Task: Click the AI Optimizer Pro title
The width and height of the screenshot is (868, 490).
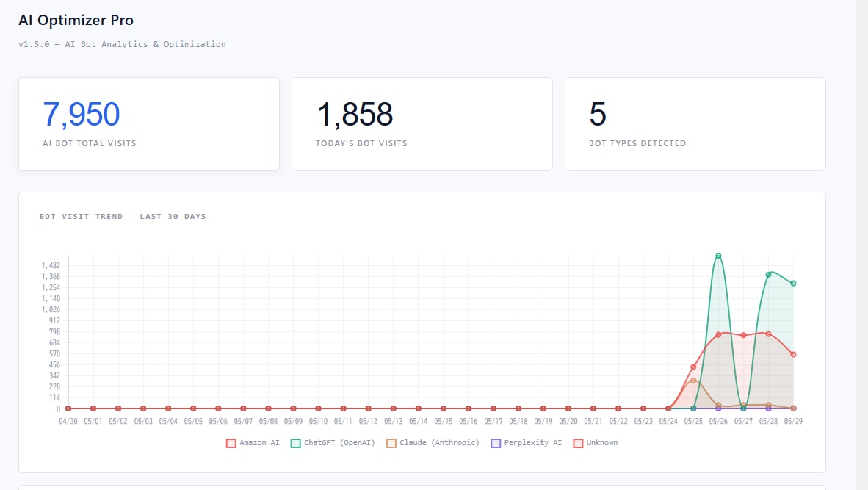Action: [76, 21]
